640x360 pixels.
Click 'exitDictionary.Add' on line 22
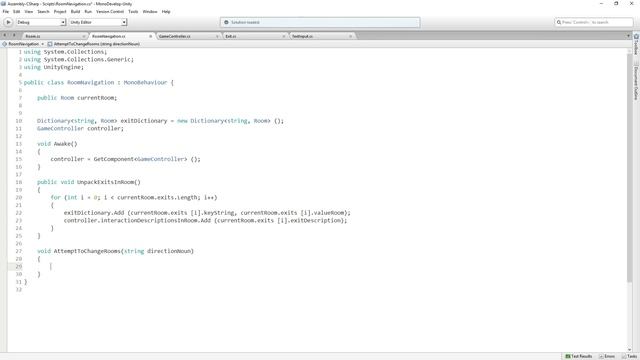coord(93,213)
